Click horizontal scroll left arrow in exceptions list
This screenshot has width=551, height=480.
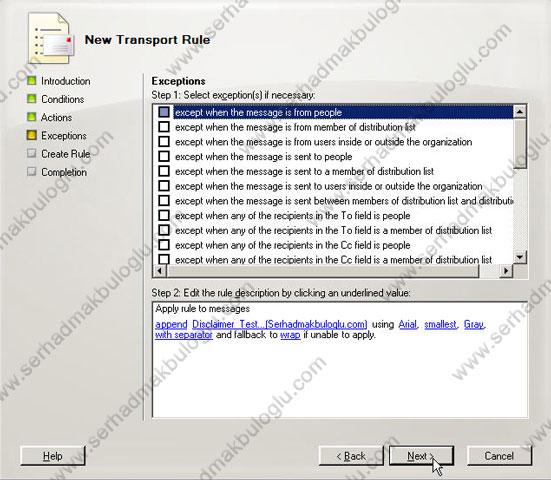tap(160, 271)
